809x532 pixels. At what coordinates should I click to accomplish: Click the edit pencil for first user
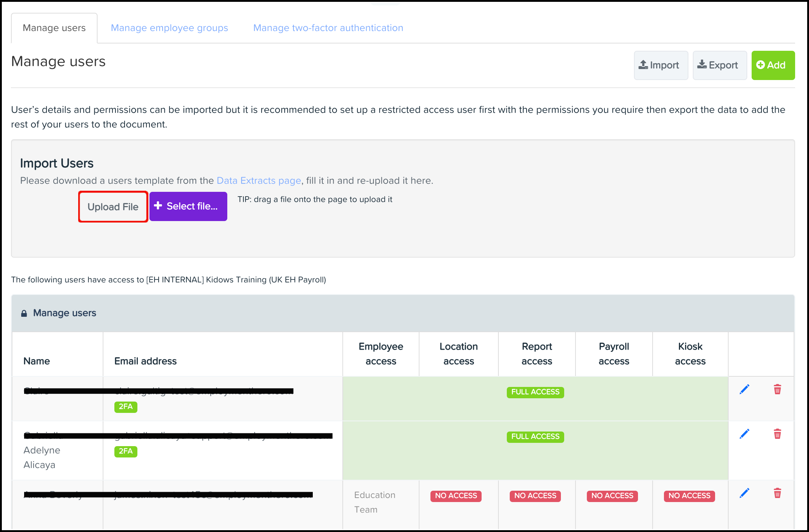744,389
